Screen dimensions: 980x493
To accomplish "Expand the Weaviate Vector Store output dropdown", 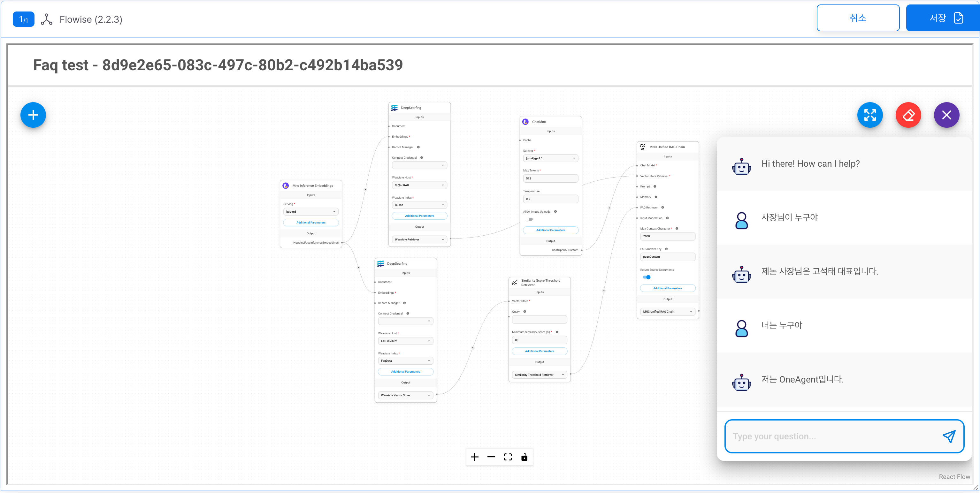I will 405,395.
